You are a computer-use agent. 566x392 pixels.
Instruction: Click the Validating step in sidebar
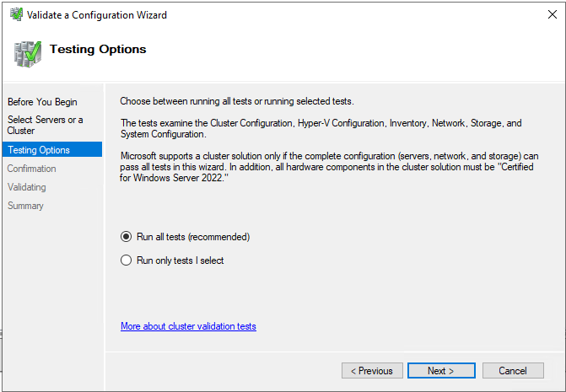tap(27, 187)
